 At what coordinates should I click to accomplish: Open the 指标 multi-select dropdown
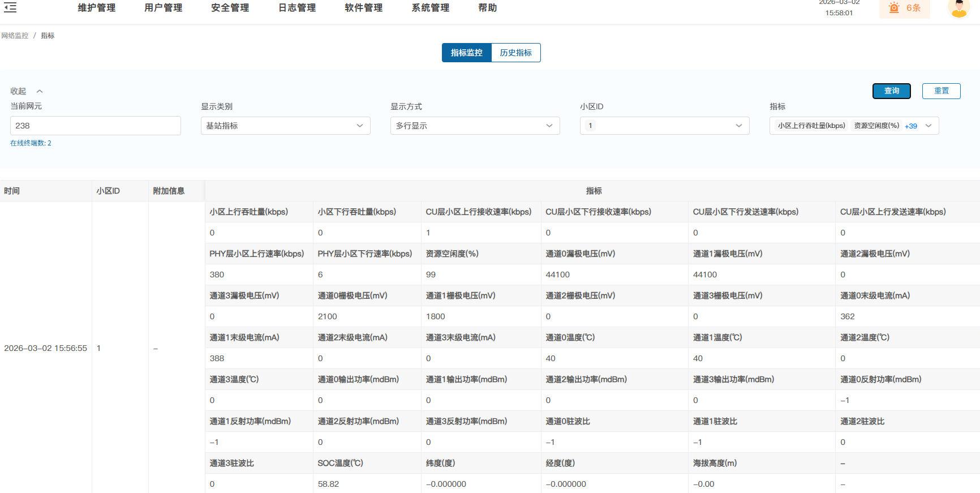(928, 126)
